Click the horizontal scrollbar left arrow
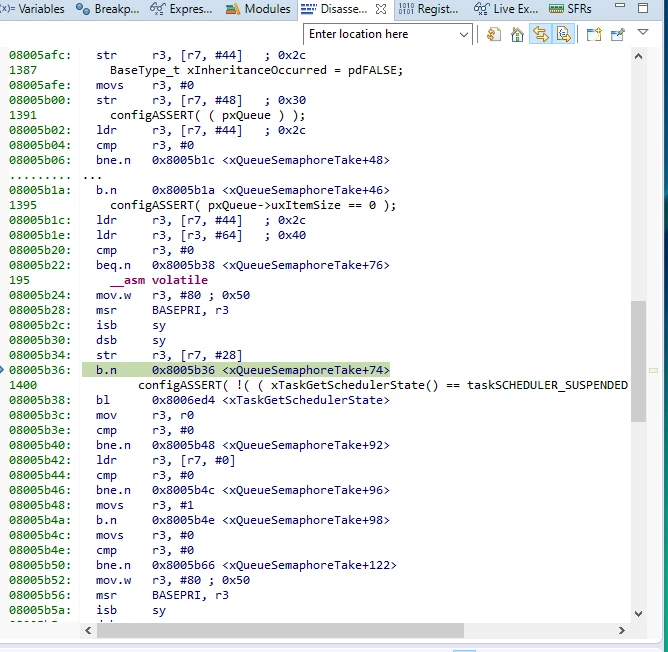 pos(88,630)
